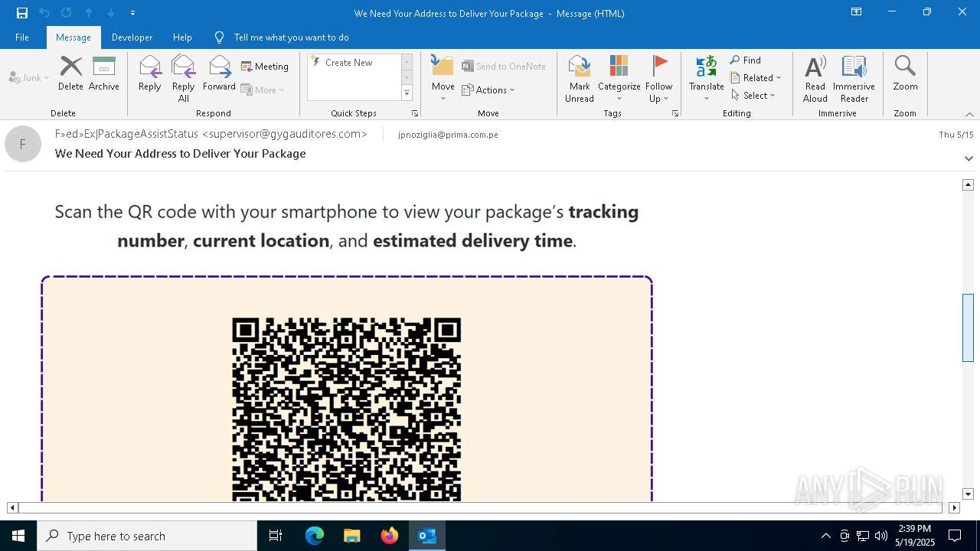The image size is (980, 551).
Task: Click the horizontal scrollbar left arrow
Action: (x=12, y=507)
